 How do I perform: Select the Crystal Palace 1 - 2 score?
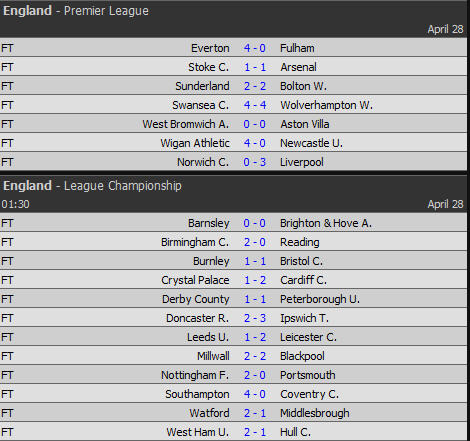255,280
